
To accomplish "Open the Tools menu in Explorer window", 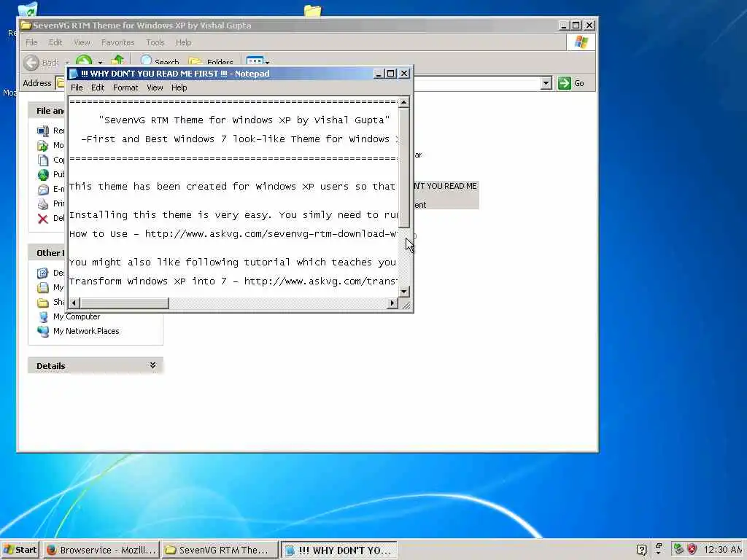I will pos(155,42).
